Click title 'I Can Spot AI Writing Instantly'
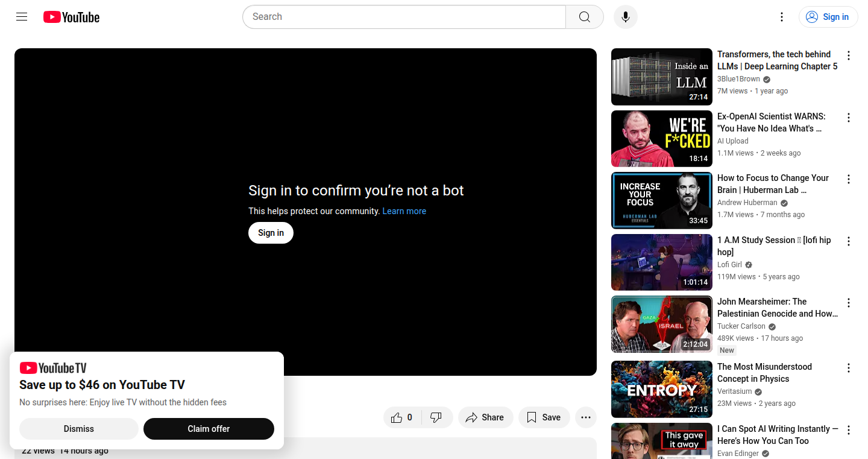 [x=778, y=435]
